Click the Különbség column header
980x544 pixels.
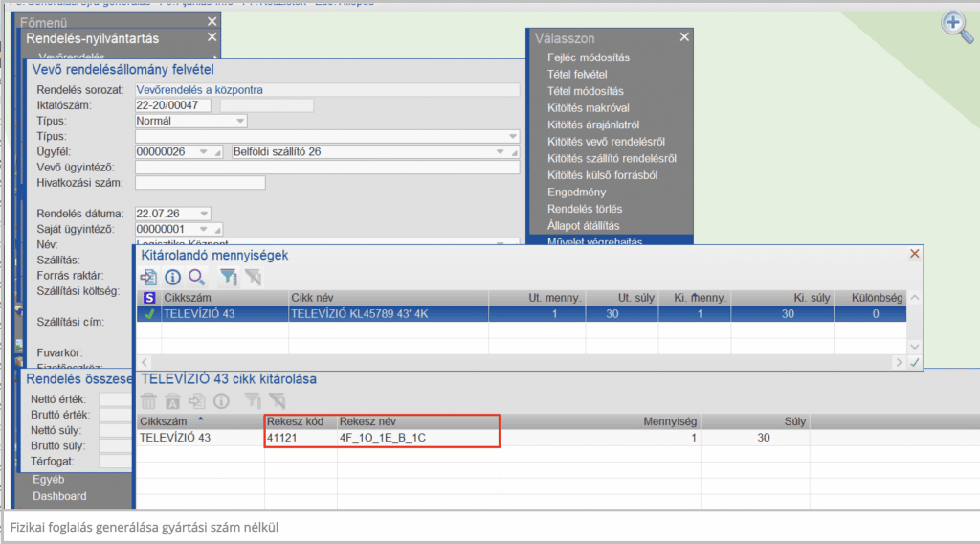pos(870,298)
